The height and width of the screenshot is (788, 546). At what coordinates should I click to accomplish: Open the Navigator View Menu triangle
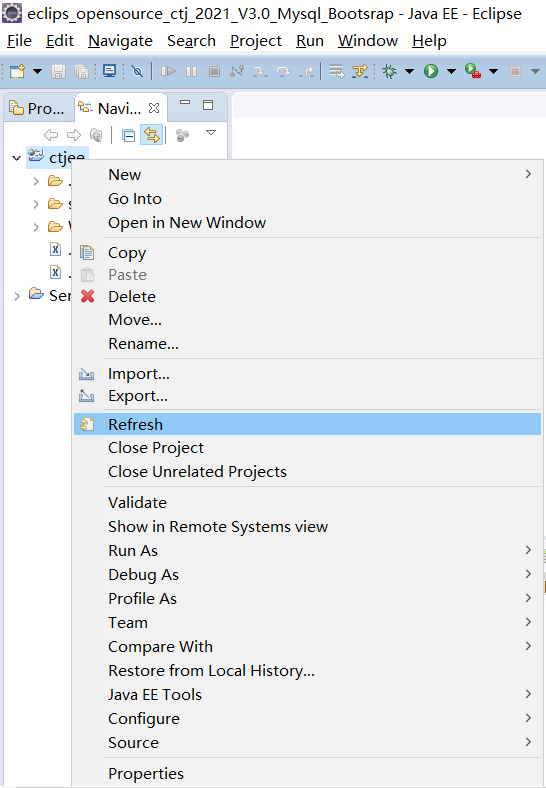point(211,133)
